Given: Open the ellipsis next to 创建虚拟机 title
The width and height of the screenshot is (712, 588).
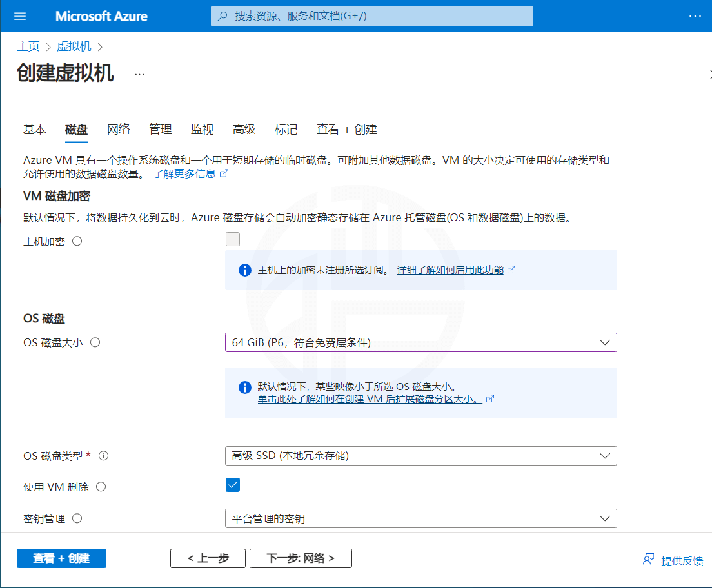Looking at the screenshot, I should (139, 74).
